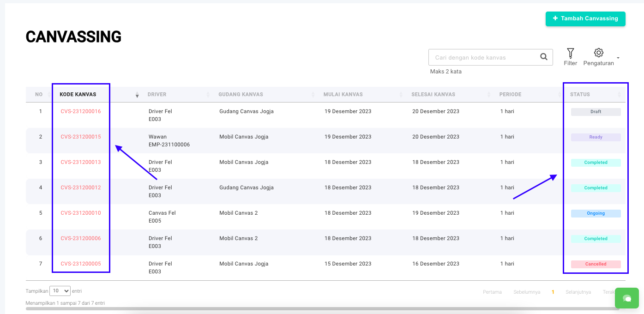
Task: Open Pengaturan gear settings
Action: (x=598, y=53)
